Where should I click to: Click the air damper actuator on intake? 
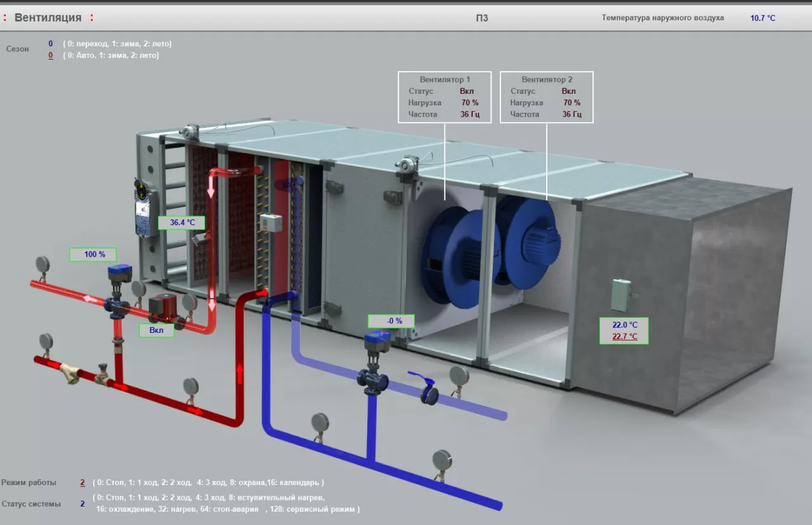coord(145,207)
